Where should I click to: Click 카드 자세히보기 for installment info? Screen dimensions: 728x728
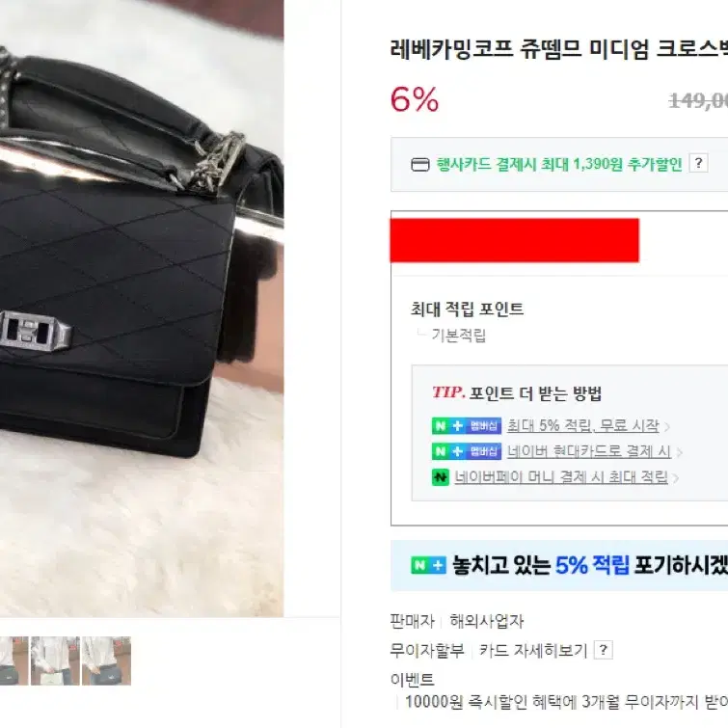click(x=533, y=650)
